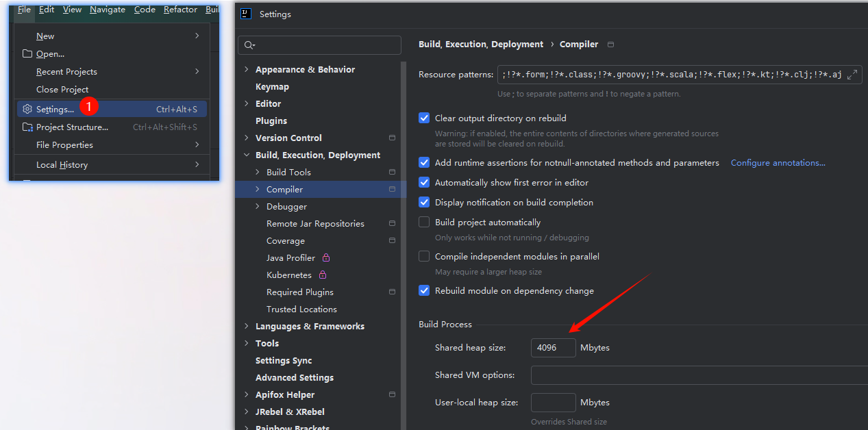Click the folder icon next to Open
Image resolution: width=868 pixels, height=430 pixels.
[x=27, y=53]
